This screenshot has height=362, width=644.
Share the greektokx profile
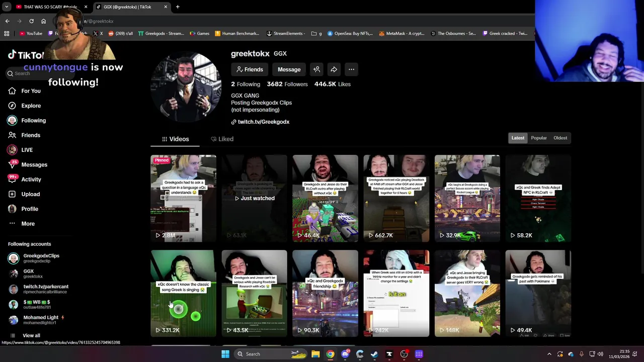point(334,69)
